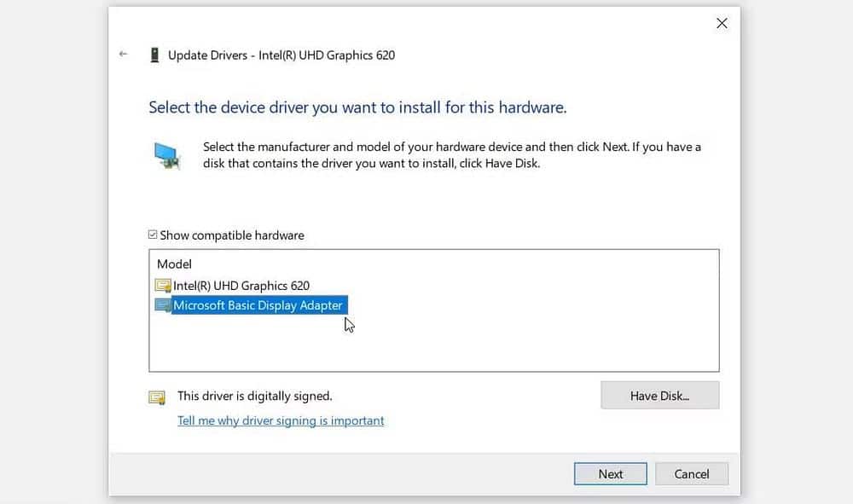Screen dimensions: 853x504
Task: Open Tell me why driver signing is important
Action: 281,420
